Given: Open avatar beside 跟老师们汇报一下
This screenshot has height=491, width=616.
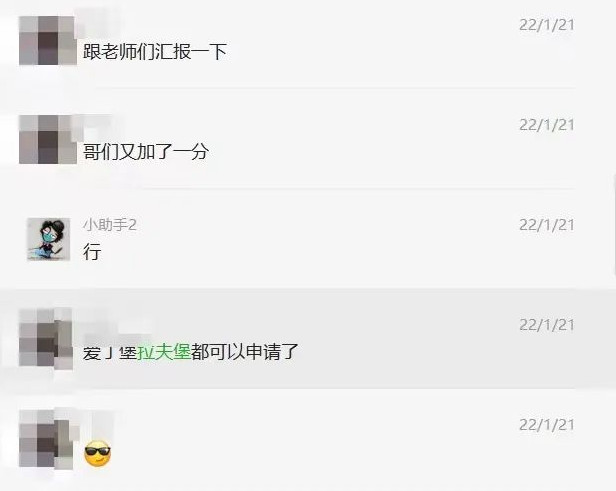Looking at the screenshot, I should (47, 40).
